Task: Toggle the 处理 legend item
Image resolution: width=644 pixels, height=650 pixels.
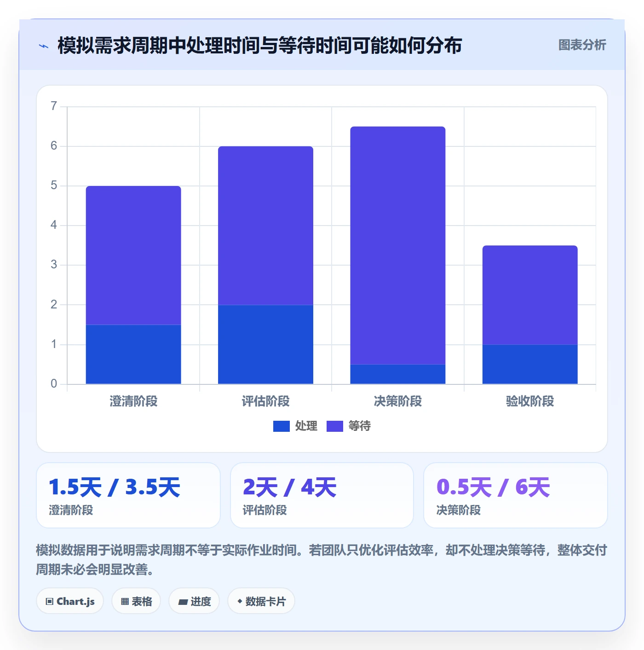Action: (295, 426)
